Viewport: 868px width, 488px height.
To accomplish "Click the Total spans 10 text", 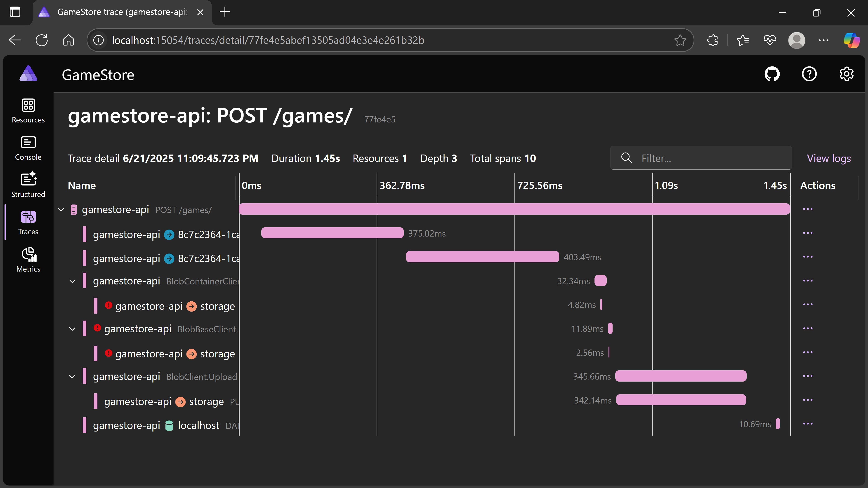I will point(503,158).
